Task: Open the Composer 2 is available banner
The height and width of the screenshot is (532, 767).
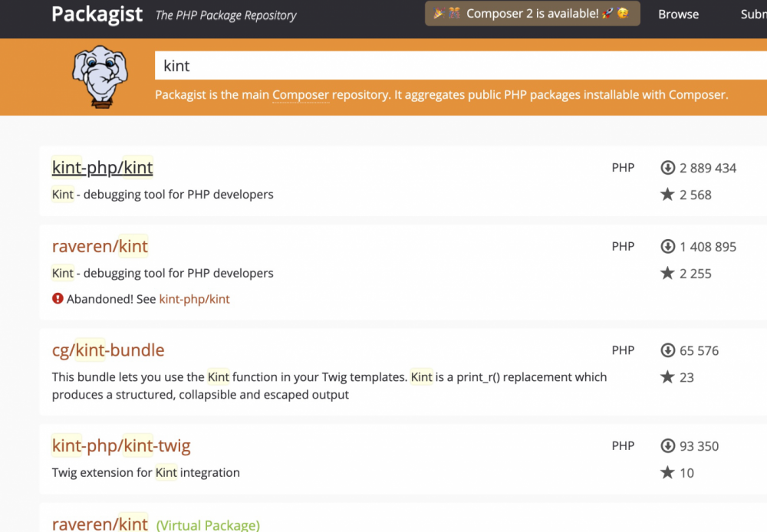Action: click(x=532, y=13)
